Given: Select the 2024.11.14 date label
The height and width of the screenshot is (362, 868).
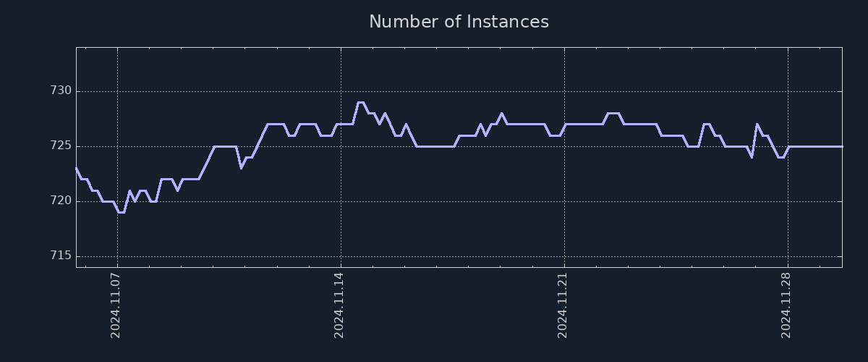Looking at the screenshot, I should (x=339, y=305).
